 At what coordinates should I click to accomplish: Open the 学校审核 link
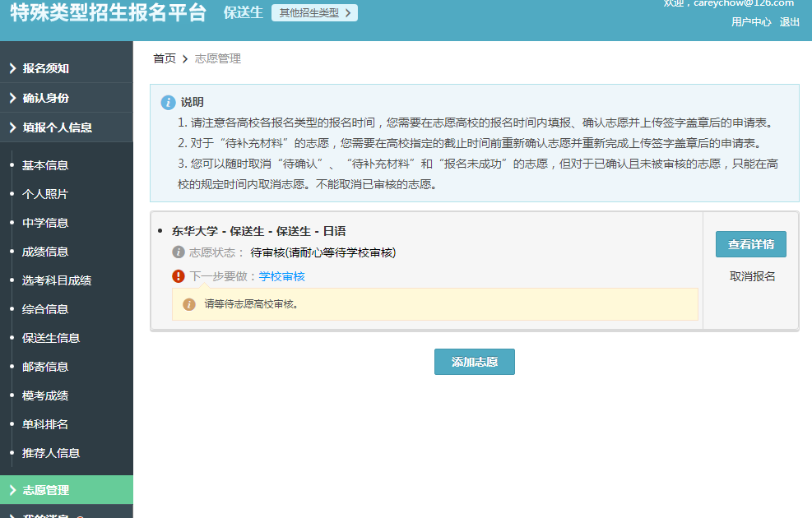pos(281,276)
